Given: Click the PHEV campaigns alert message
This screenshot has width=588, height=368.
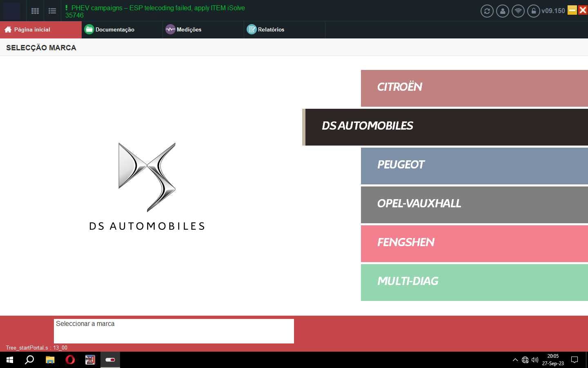Looking at the screenshot, I should [155, 11].
